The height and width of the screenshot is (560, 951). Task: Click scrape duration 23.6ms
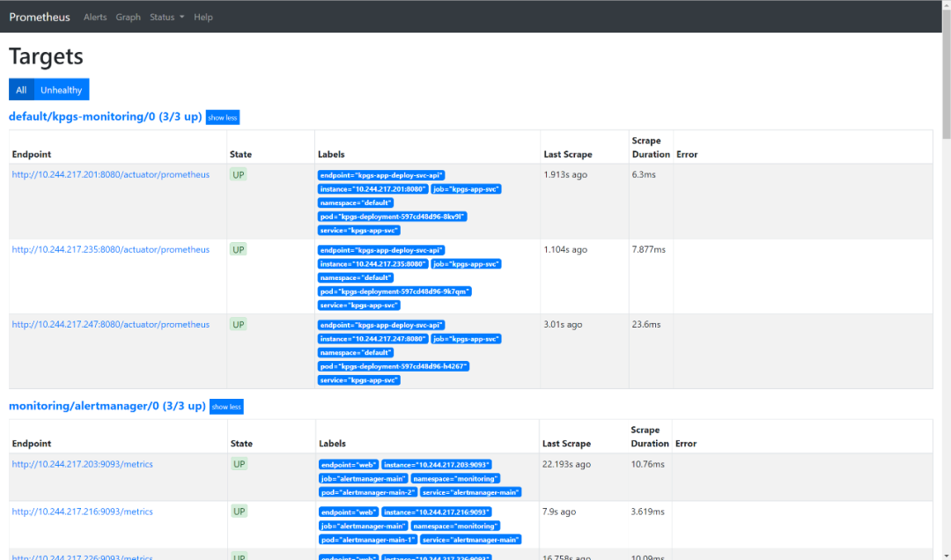646,325
